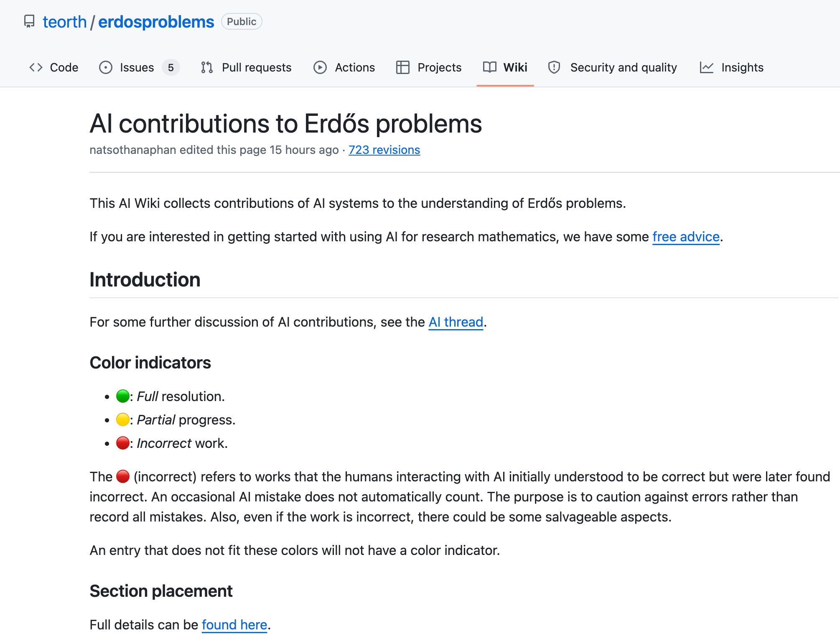This screenshot has width=840, height=634.
Task: Click the Insights graph icon
Action: (706, 67)
